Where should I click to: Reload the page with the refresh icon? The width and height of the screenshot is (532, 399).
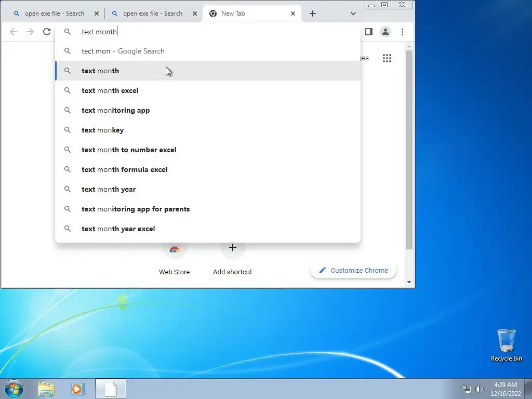coord(47,32)
